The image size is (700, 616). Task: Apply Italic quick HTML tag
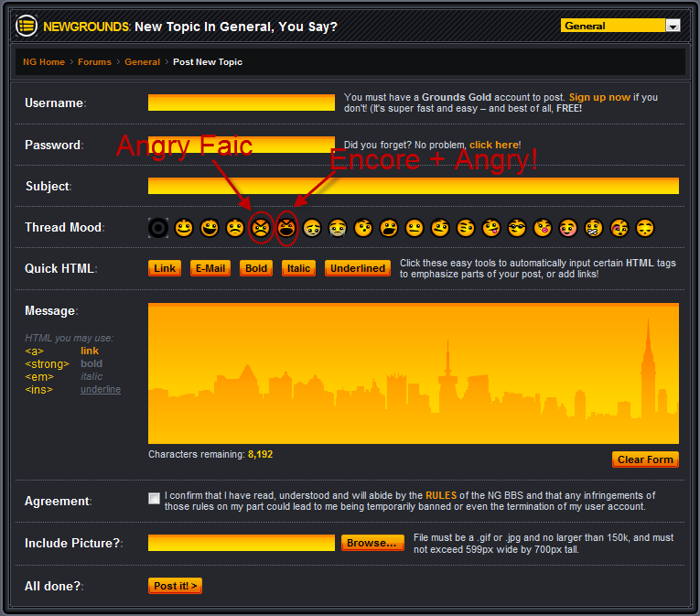tap(298, 268)
